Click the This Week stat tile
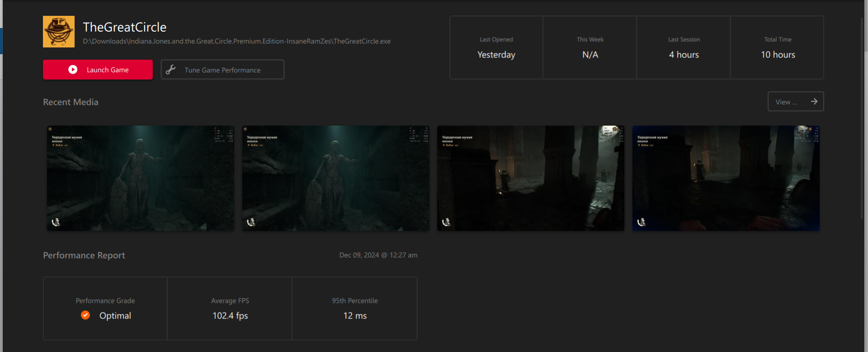868x352 pixels. pyautogui.click(x=590, y=47)
